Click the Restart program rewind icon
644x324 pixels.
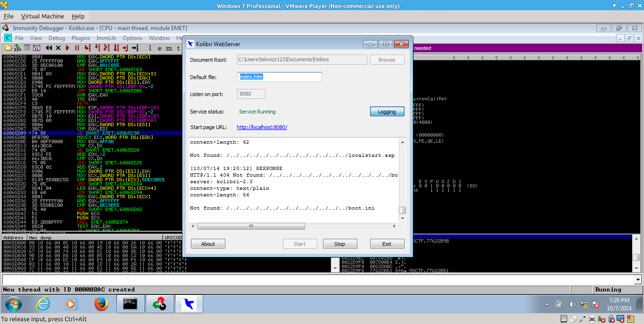click(49, 48)
